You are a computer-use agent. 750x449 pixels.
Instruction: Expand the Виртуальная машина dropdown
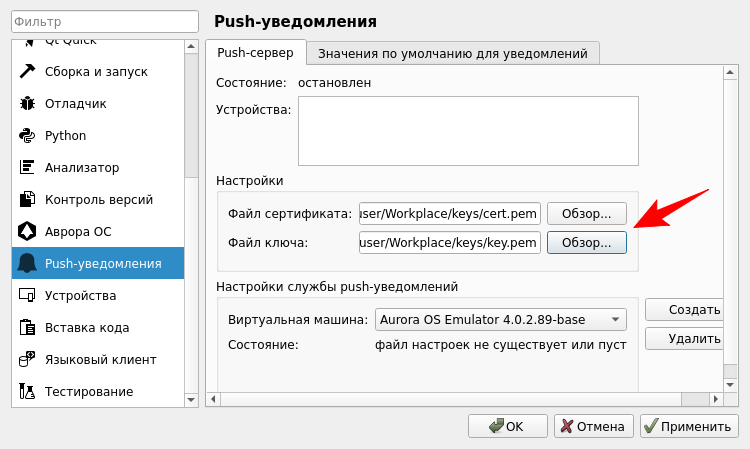[x=500, y=321]
